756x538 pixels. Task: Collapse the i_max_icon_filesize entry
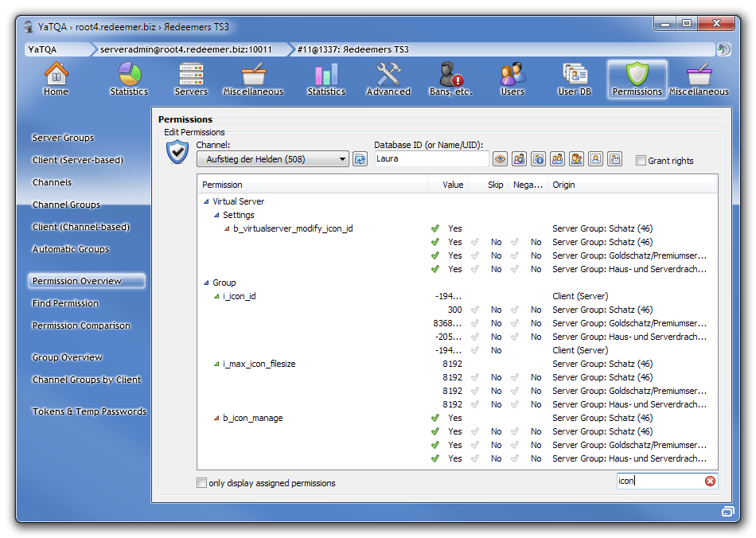(216, 364)
